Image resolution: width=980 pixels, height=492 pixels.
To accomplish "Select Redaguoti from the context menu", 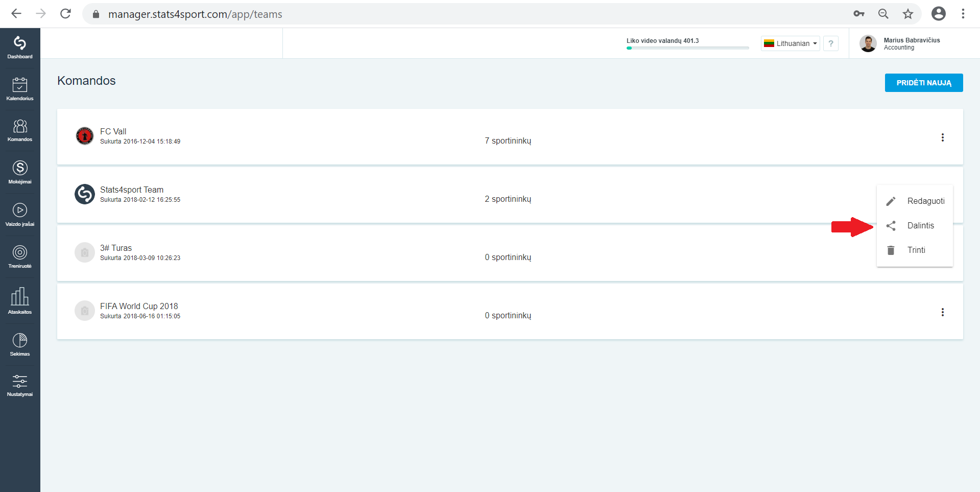I will 915,201.
